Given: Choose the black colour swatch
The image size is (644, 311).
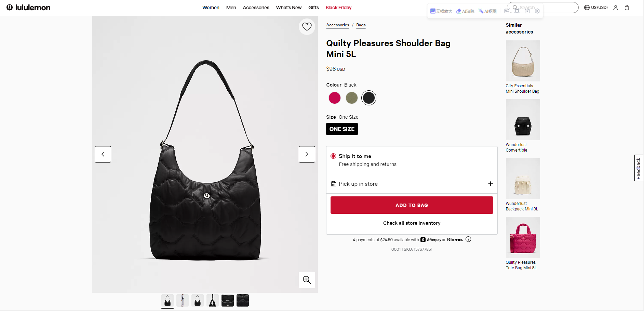Looking at the screenshot, I should coord(368,98).
